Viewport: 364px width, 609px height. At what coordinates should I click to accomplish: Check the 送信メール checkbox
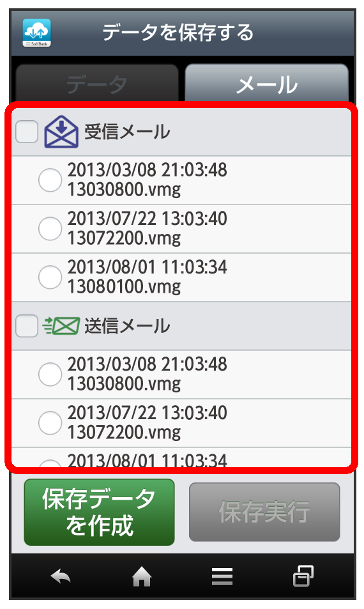27,325
